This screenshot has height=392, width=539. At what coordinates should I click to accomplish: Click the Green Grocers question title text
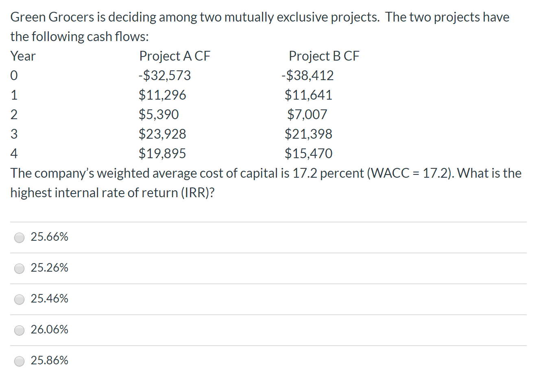(260, 17)
